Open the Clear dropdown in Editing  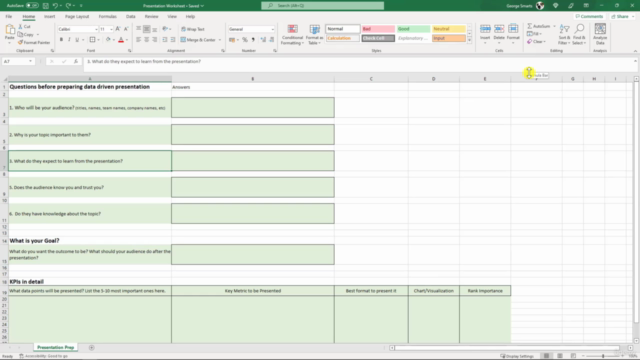click(536, 42)
